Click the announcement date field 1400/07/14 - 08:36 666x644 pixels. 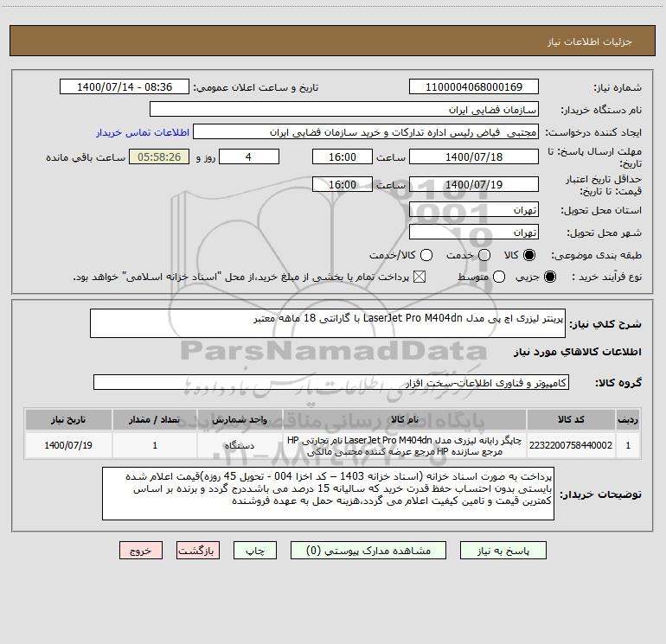[x=125, y=87]
